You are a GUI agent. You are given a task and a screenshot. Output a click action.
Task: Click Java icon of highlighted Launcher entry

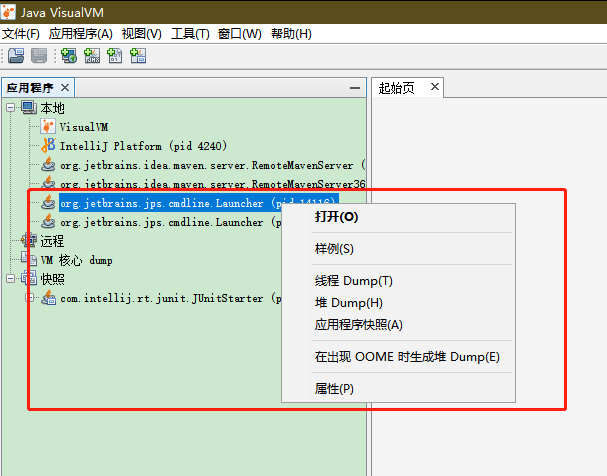tap(48, 202)
